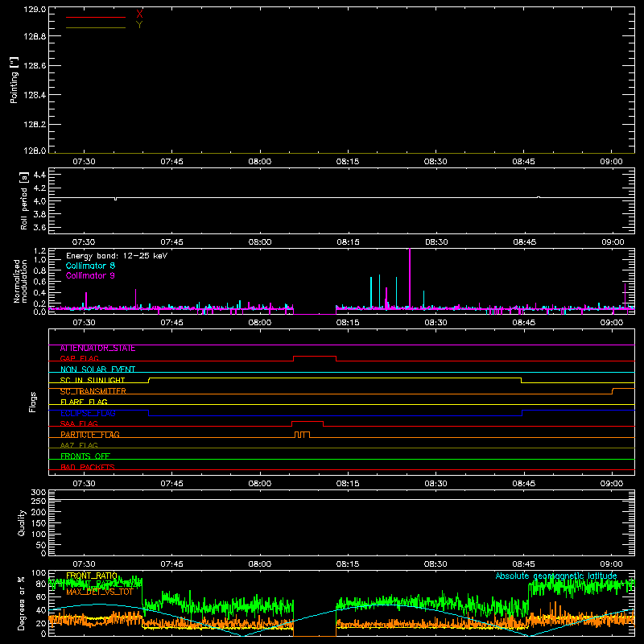Click the Absolute geomagnetic latitude label
Screen dimensions: 644x644
pyautogui.click(x=556, y=576)
